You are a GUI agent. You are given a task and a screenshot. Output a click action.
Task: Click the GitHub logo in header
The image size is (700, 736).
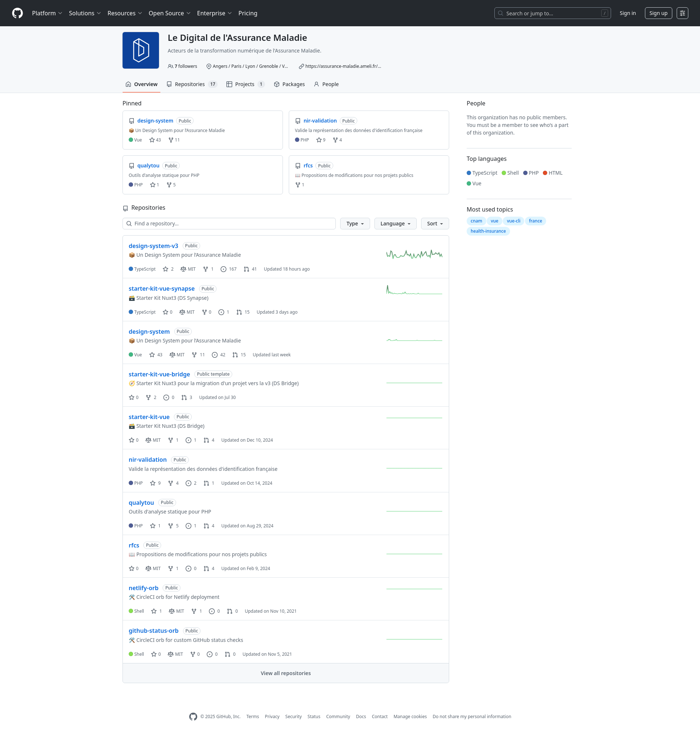(17, 13)
